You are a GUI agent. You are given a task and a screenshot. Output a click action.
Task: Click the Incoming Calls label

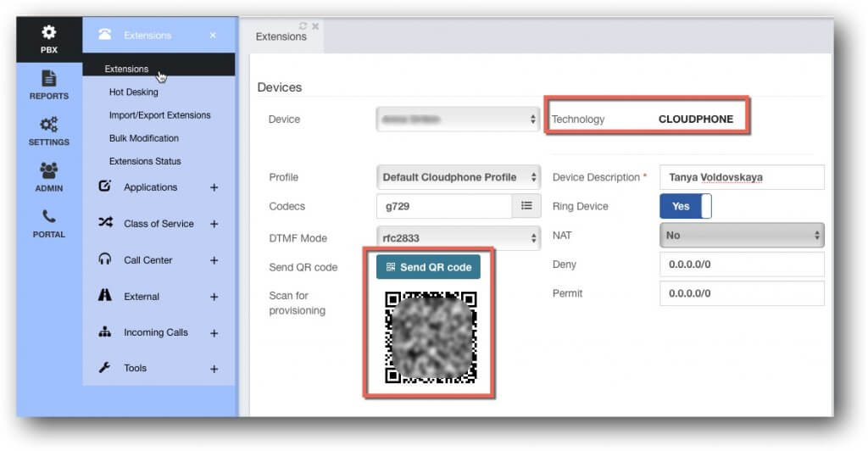point(156,332)
